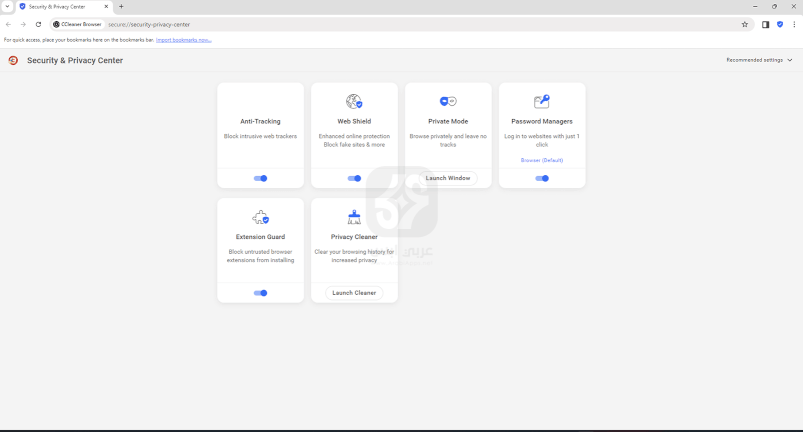This screenshot has width=803, height=432.
Task: Go forward with the browser forward arrow
Action: click(x=23, y=24)
